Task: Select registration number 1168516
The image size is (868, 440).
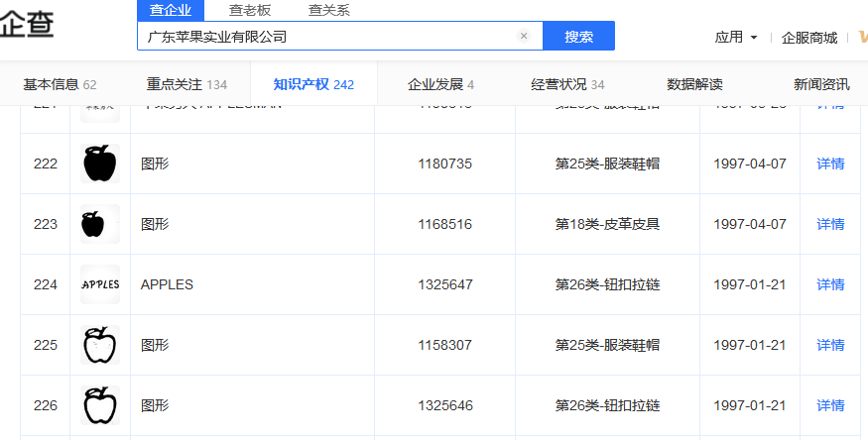Action: (445, 224)
